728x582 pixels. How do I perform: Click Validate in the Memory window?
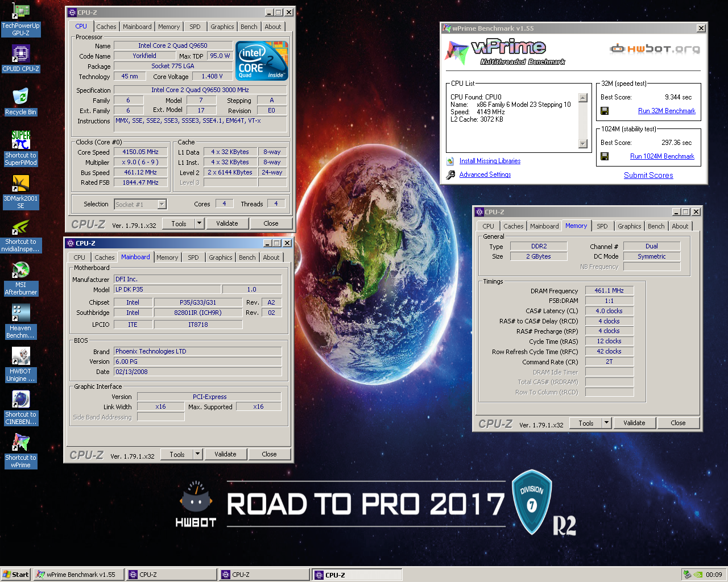(634, 423)
